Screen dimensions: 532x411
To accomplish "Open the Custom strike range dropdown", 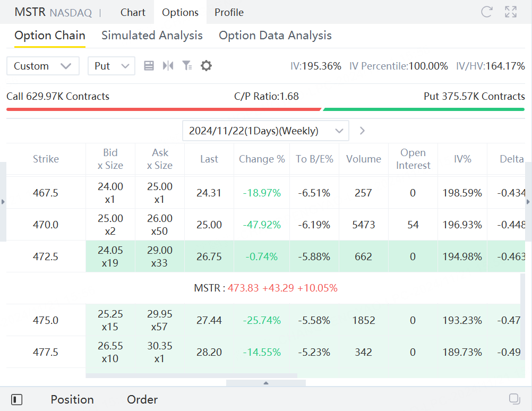I will [42, 66].
